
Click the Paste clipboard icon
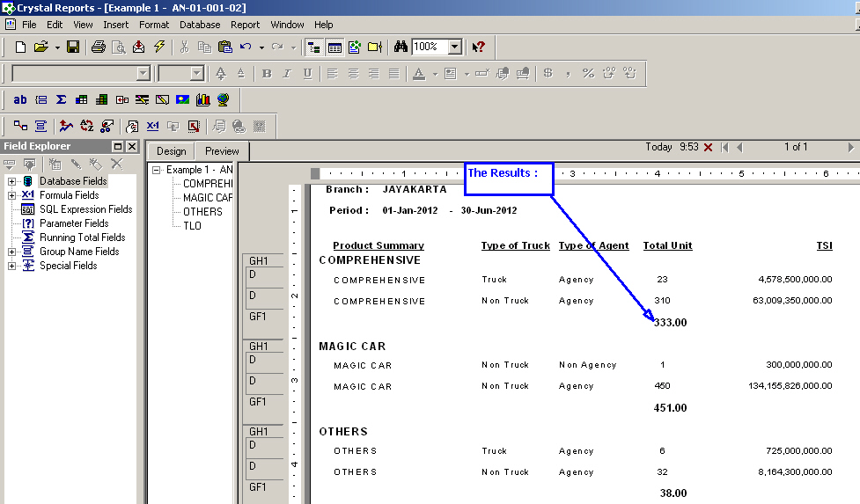pos(224,47)
